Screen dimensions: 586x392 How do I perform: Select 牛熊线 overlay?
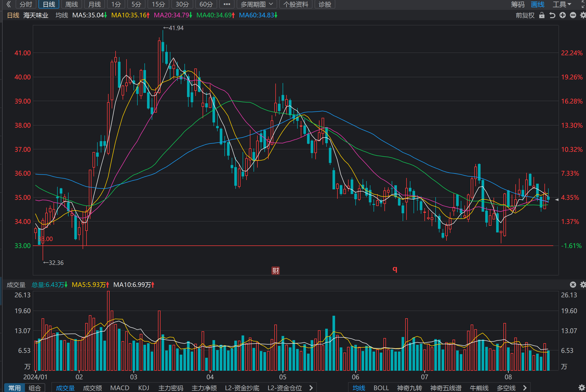pyautogui.click(x=479, y=388)
